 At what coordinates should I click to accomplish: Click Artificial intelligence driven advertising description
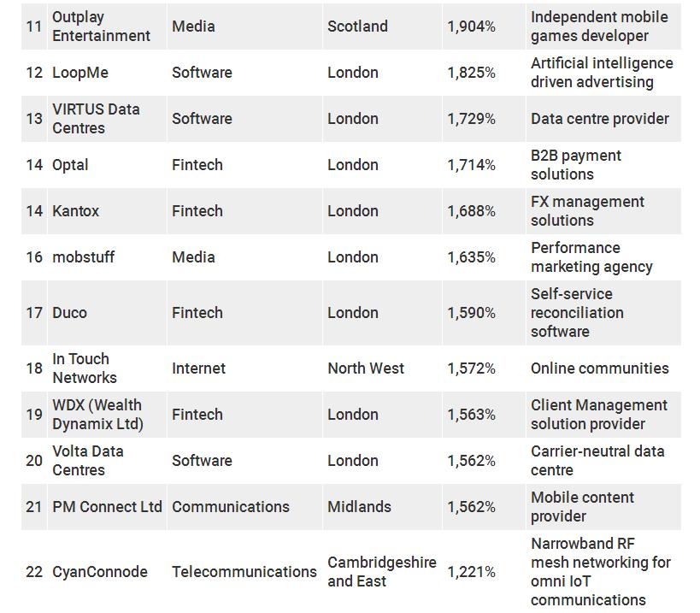(602, 73)
